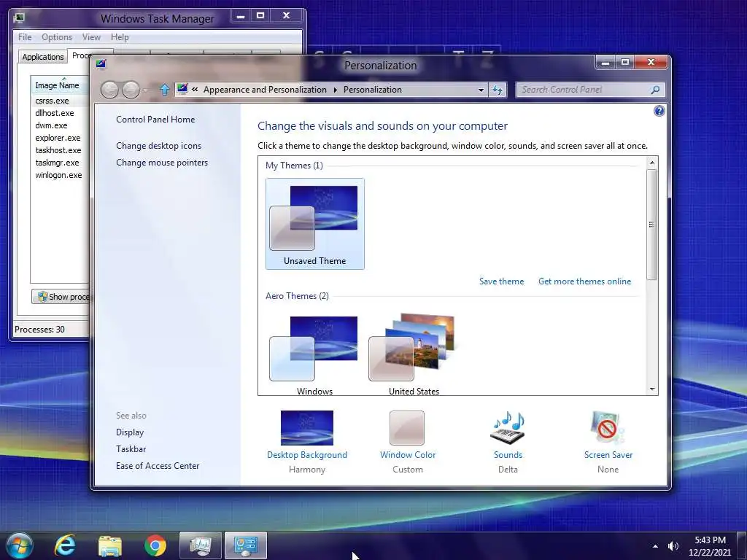Click Get more themes online link
747x560 pixels.
[584, 281]
